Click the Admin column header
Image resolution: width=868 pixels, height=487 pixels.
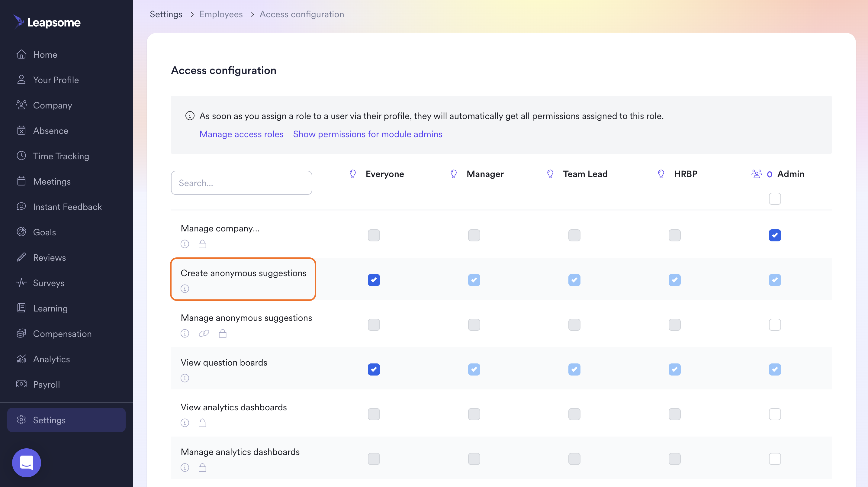click(790, 174)
